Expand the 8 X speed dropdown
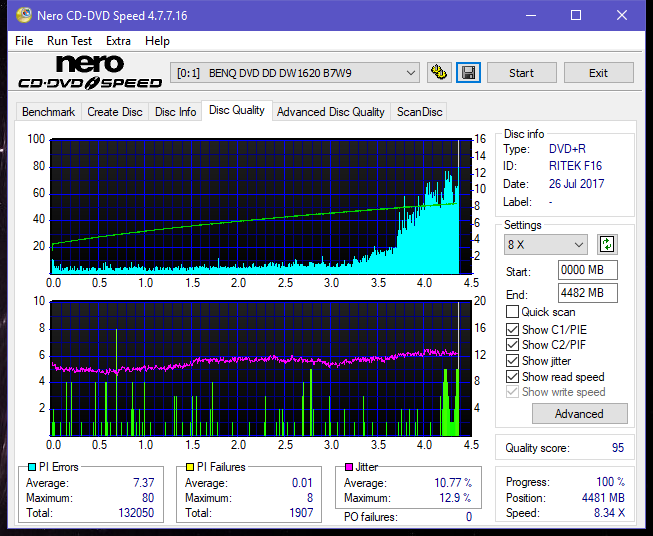The width and height of the screenshot is (653, 536). point(546,244)
